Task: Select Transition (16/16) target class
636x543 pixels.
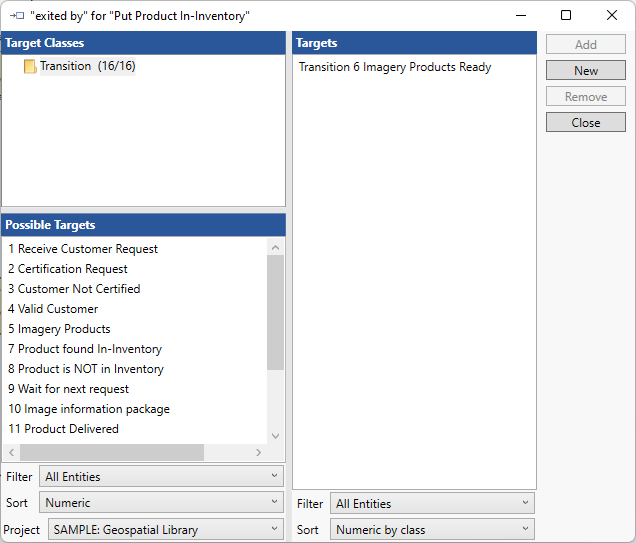Action: pos(87,66)
